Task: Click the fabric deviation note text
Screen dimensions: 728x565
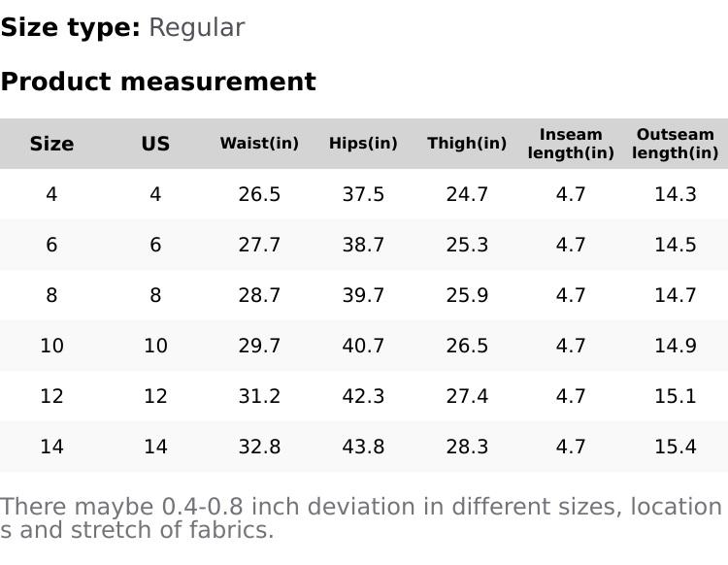Action: (360, 518)
